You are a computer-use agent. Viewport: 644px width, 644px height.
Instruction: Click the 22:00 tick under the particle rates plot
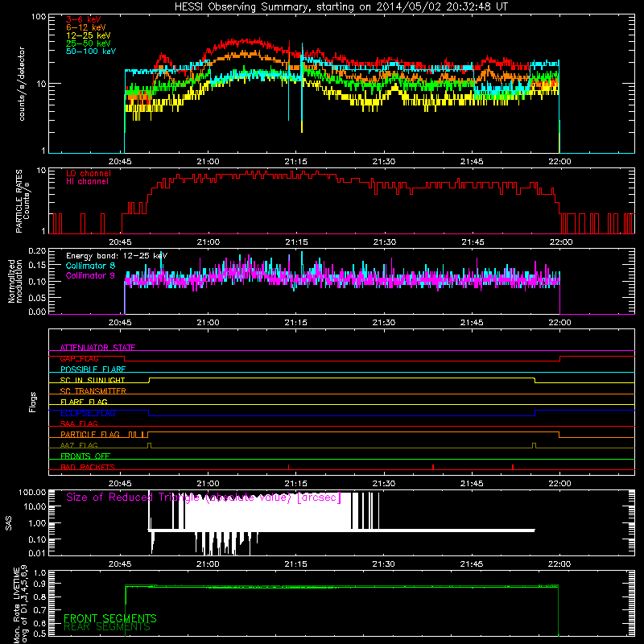point(560,242)
